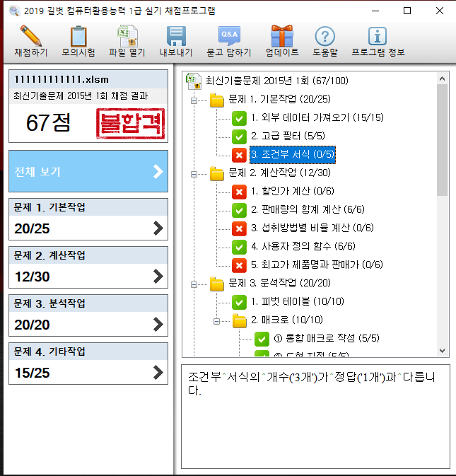Image resolution: width=456 pixels, height=476 pixels.
Task: Click 프로그램 정보 info icon
Action: pos(378,36)
